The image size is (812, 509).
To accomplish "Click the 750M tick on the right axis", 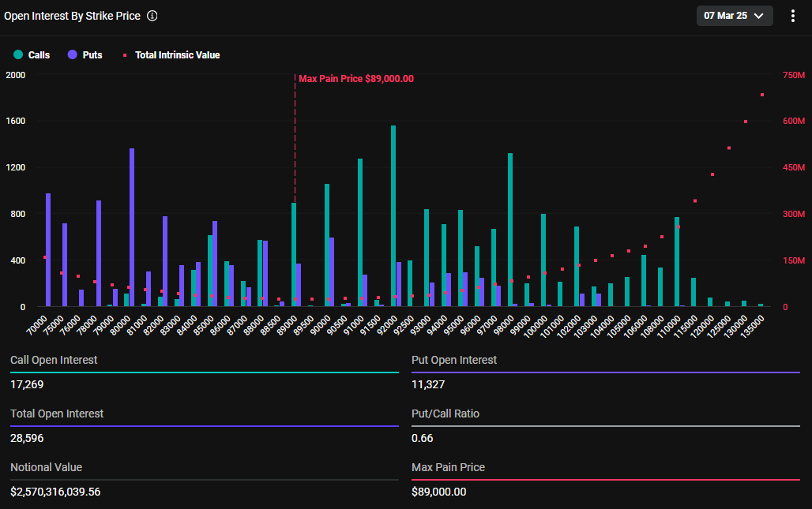I will pyautogui.click(x=794, y=75).
